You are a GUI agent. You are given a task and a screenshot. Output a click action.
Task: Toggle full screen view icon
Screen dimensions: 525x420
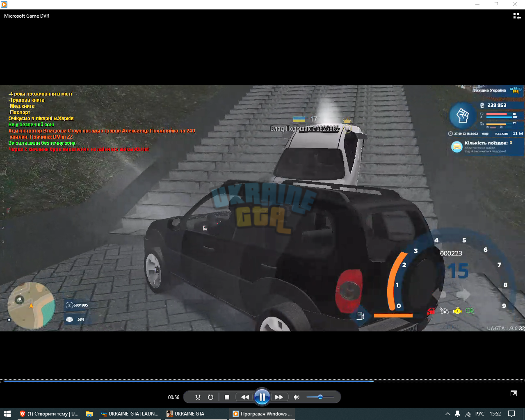click(x=514, y=393)
